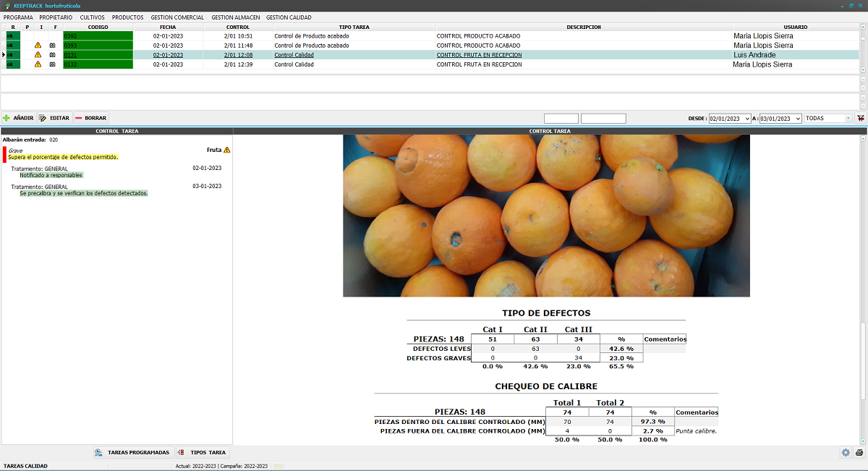Open the PRODUCTOS menu
The height and width of the screenshot is (471, 868).
(x=127, y=17)
